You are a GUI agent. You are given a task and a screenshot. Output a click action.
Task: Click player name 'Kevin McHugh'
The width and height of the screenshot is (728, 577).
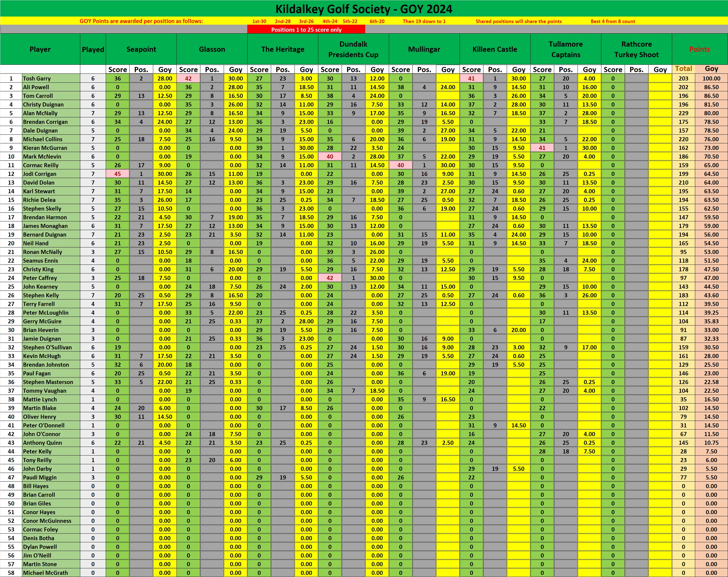pos(42,356)
